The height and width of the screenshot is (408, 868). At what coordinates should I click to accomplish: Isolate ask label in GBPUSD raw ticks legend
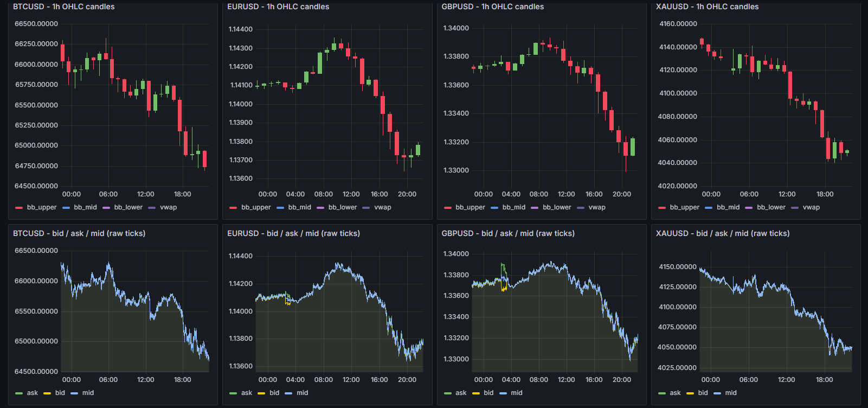point(461,393)
